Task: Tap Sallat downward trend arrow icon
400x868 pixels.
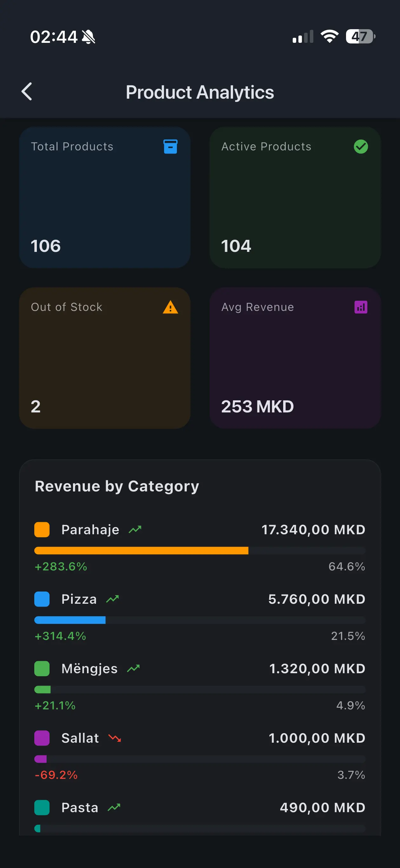Action: 115,738
